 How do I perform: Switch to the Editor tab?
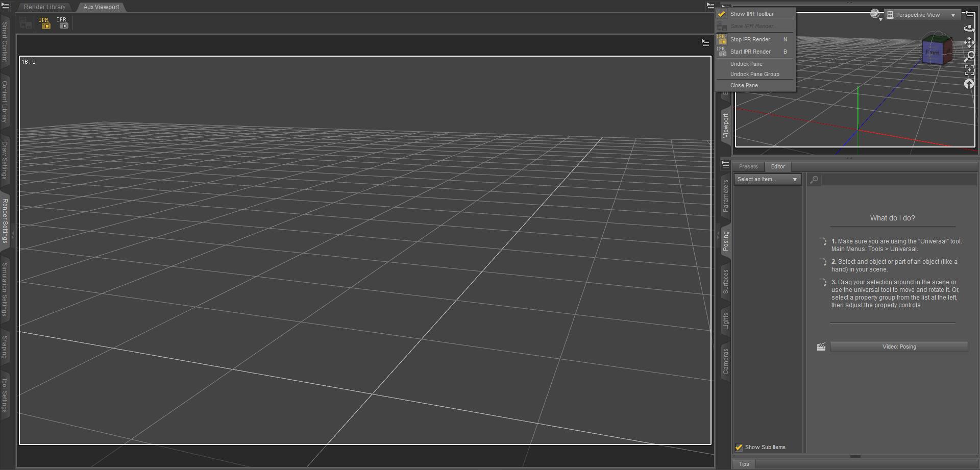point(778,166)
